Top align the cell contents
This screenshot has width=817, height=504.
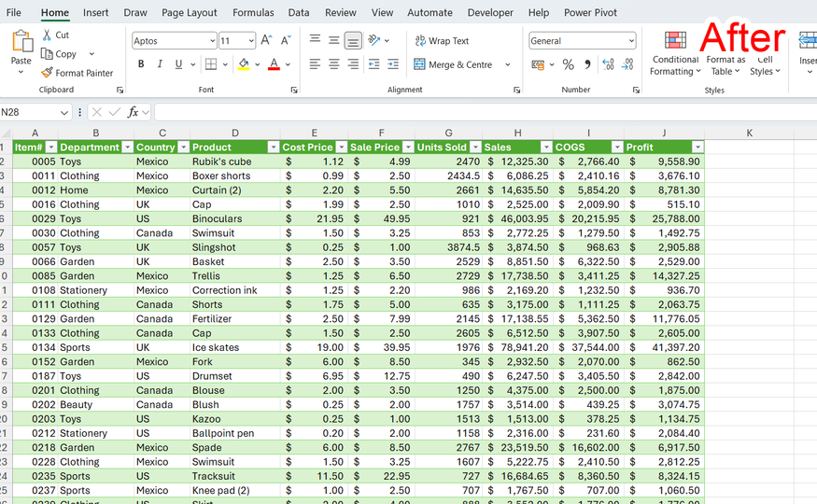point(315,39)
